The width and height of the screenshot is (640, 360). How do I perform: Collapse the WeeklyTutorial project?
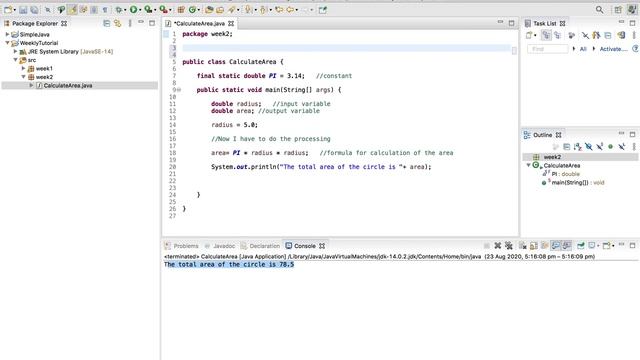(x=7, y=43)
